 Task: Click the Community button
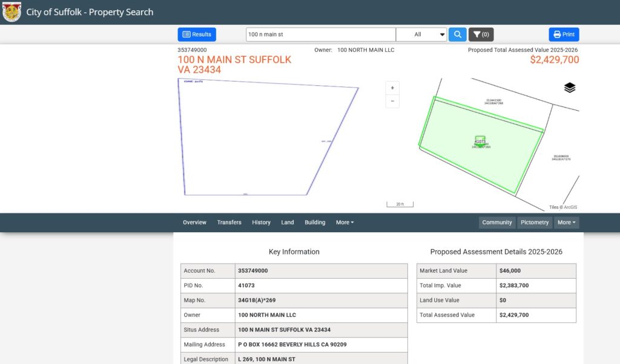pos(497,223)
